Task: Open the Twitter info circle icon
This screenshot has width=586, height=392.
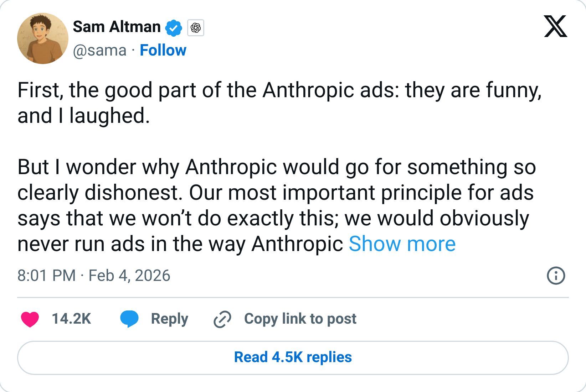Action: pos(556,276)
